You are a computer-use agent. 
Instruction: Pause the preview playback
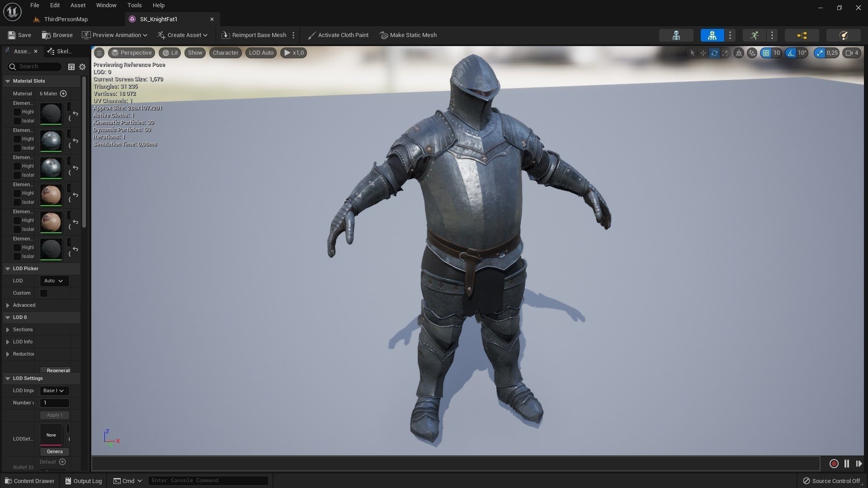coord(847,464)
